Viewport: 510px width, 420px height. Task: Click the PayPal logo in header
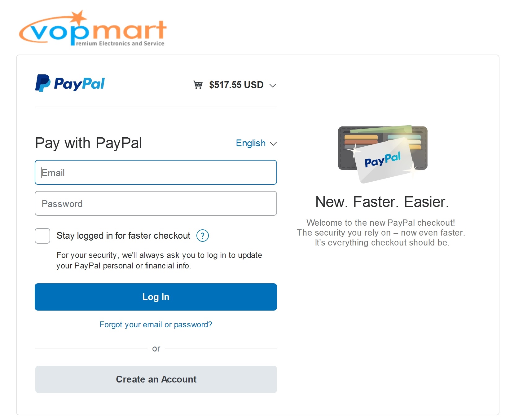tap(70, 83)
